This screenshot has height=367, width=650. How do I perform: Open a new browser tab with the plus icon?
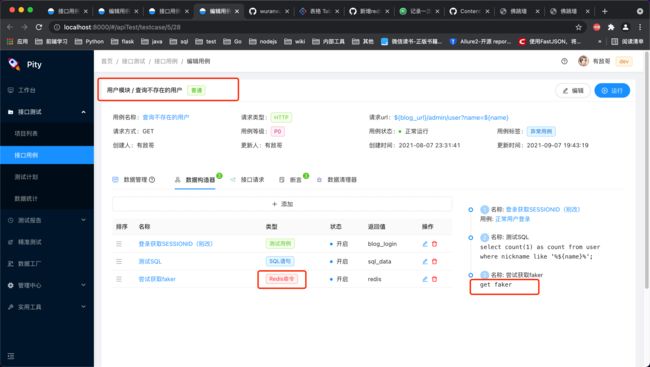[604, 11]
